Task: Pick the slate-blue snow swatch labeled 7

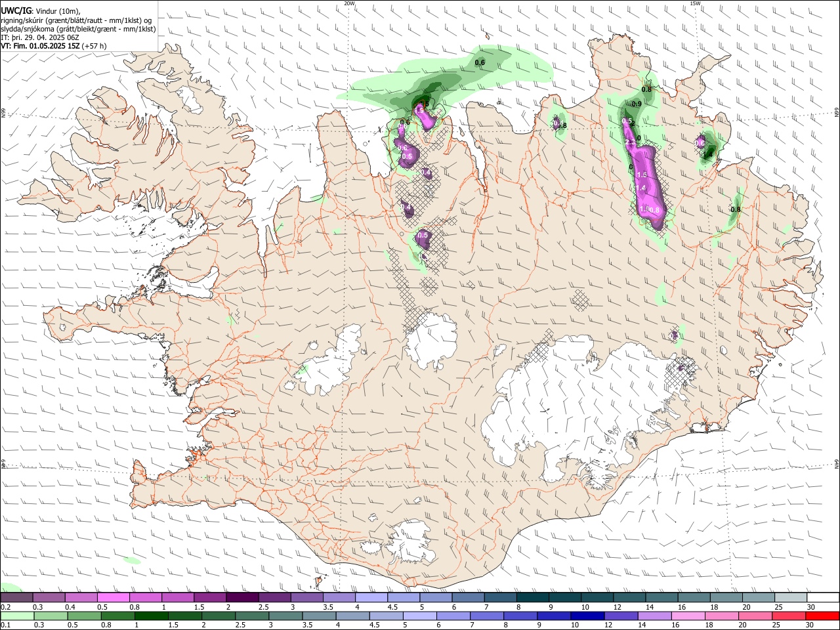Action: click(499, 598)
